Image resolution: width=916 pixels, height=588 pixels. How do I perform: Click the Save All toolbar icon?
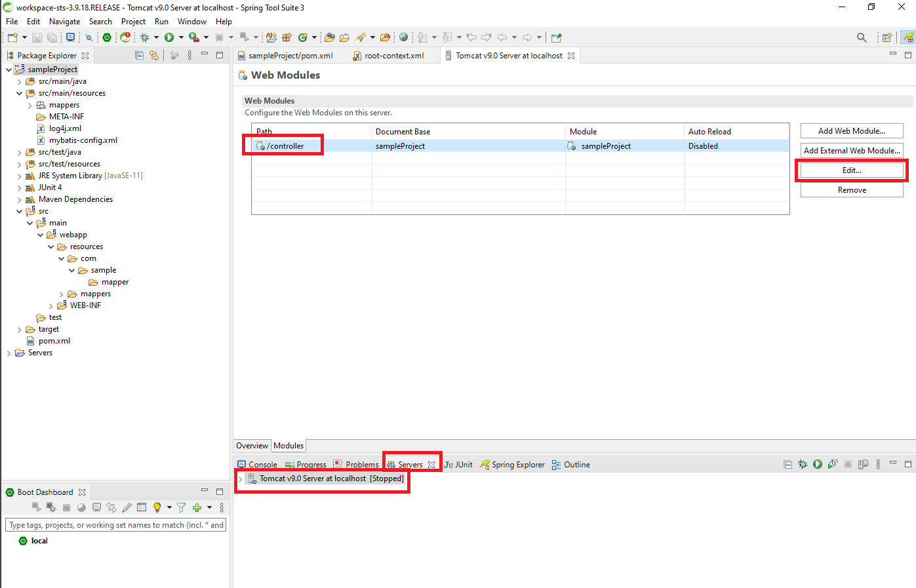pyautogui.click(x=52, y=37)
